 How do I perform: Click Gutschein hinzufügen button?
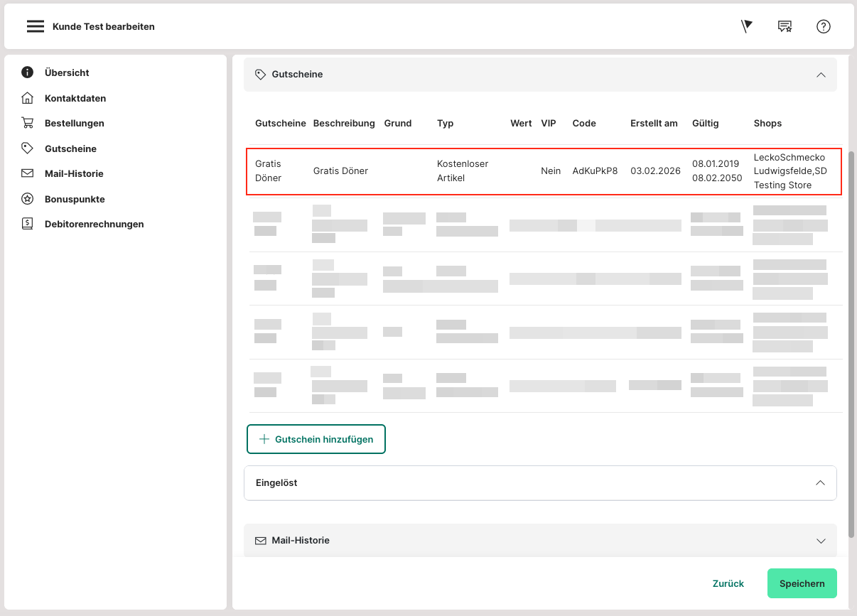pyautogui.click(x=316, y=439)
